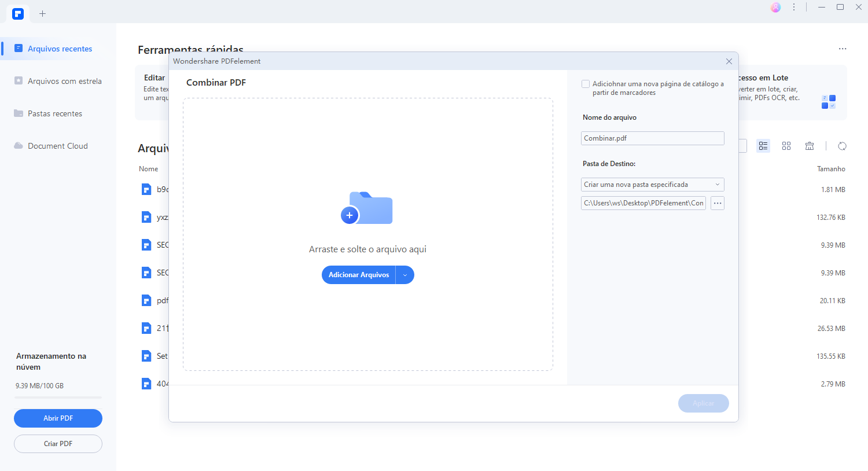Open the destination folder browse dialog

[717, 203]
